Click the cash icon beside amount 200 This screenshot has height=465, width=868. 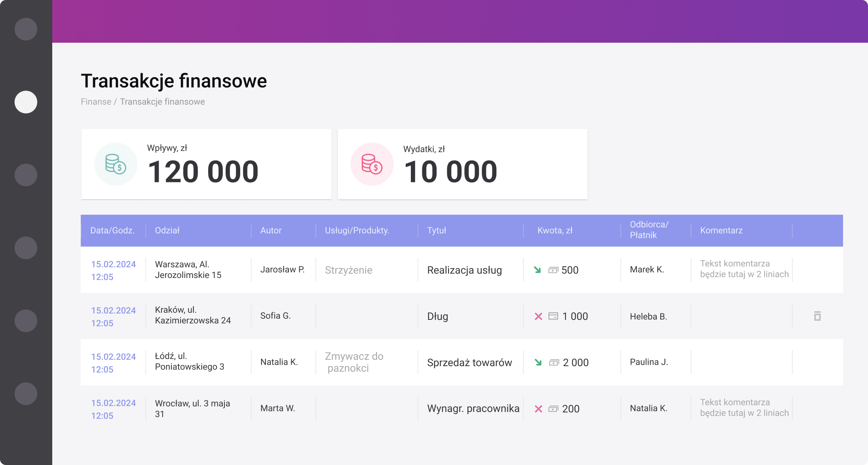553,409
